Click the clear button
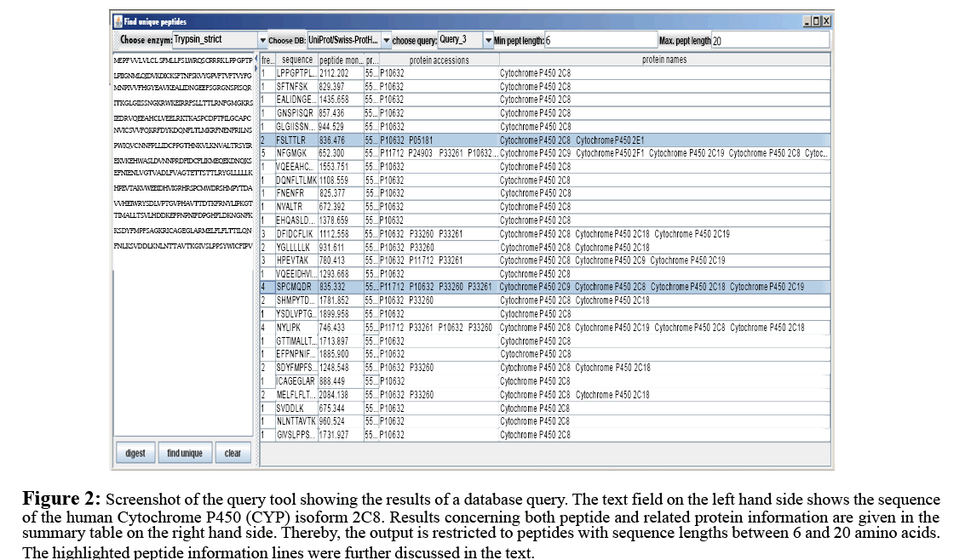Screen dimensions: 971x560 tap(233, 454)
